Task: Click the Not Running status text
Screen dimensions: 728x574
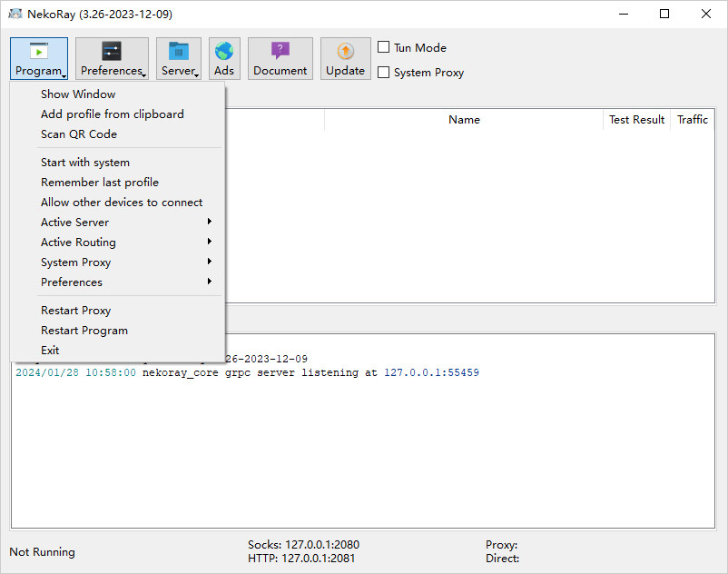Action: coord(43,551)
